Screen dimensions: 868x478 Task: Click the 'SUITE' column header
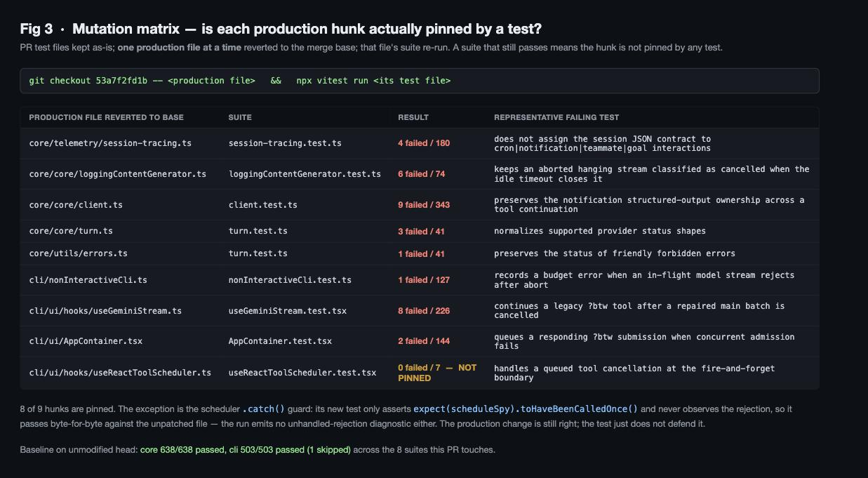240,117
